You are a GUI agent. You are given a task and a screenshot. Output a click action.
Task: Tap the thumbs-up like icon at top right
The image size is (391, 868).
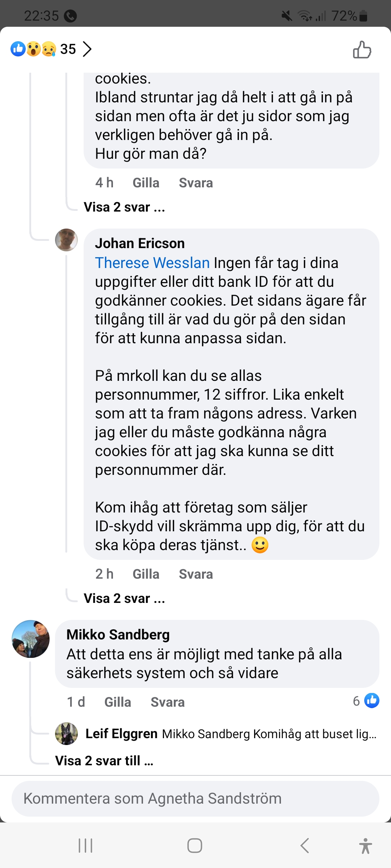pos(362,50)
